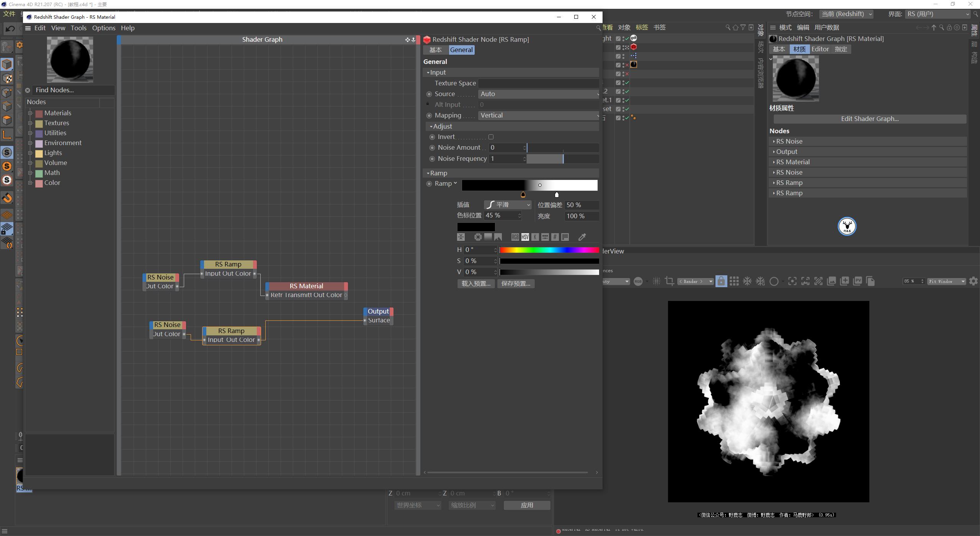Screen dimensions: 980x536
Task: Select the eyedropper color picker tool
Action: tap(582, 237)
